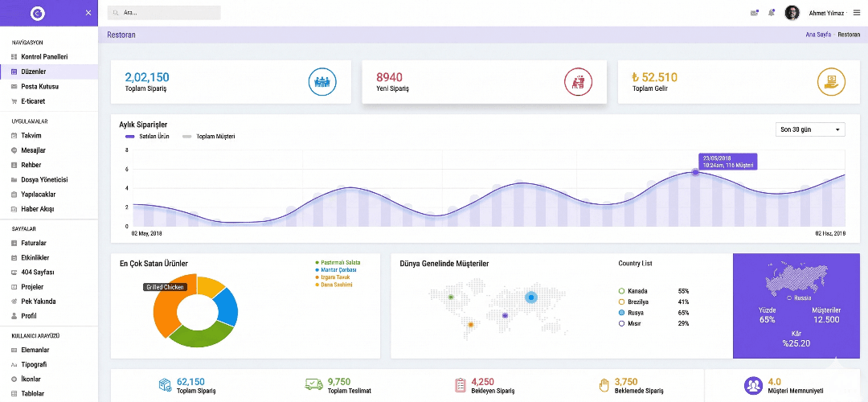Open the Son 30 gün dropdown
The image size is (868, 402).
coord(810,129)
